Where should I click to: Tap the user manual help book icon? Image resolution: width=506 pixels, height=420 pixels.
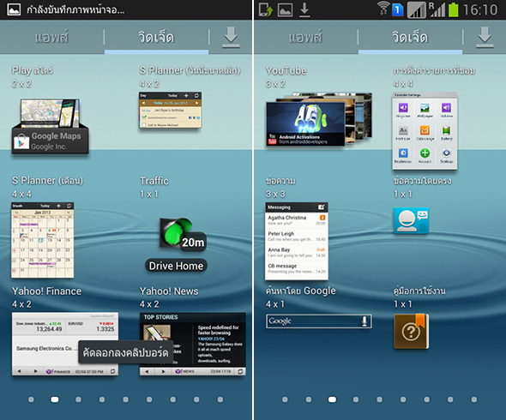point(411,332)
